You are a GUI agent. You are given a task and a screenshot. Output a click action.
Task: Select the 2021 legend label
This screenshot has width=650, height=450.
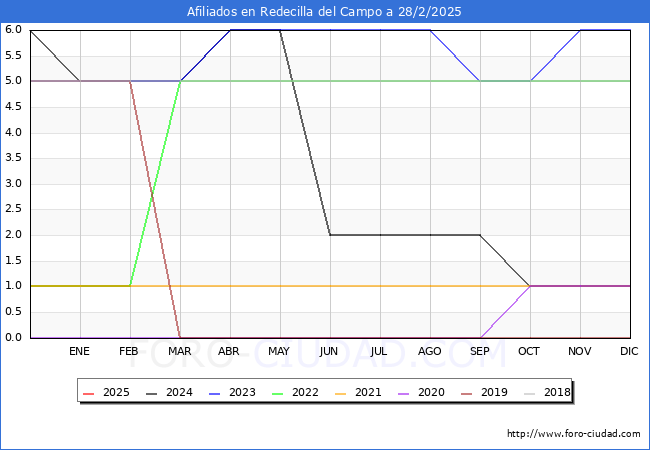tap(368, 392)
